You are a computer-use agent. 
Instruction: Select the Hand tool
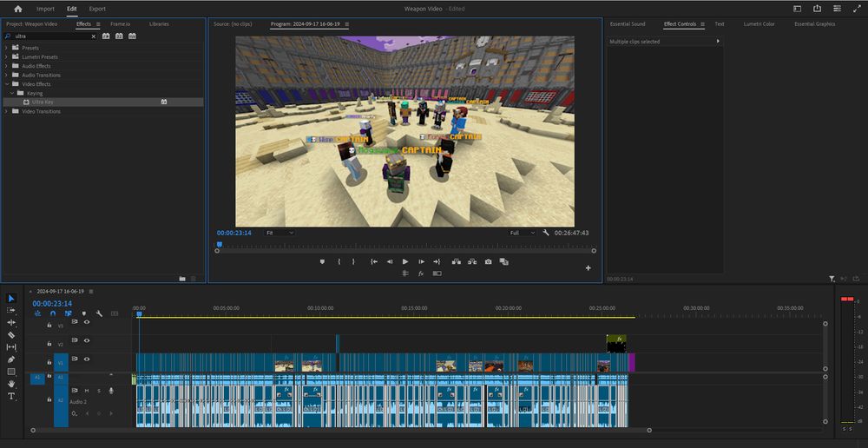point(11,384)
